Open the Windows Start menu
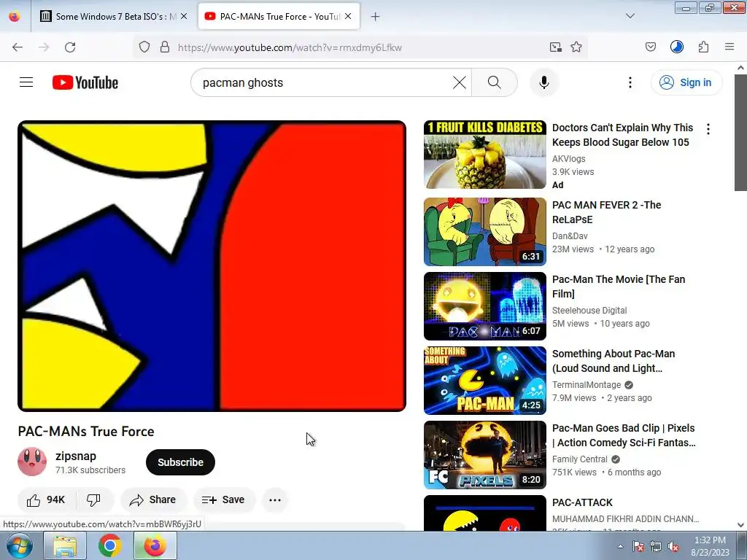The height and width of the screenshot is (560, 747). [x=19, y=545]
